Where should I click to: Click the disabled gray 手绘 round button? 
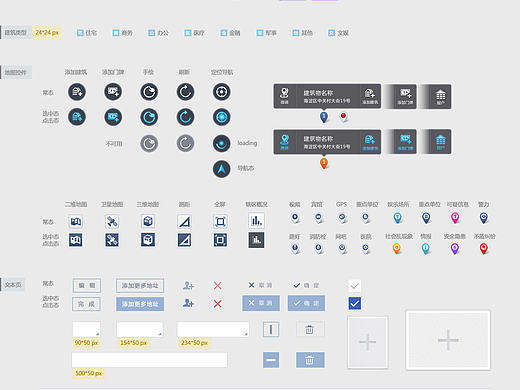point(149,143)
